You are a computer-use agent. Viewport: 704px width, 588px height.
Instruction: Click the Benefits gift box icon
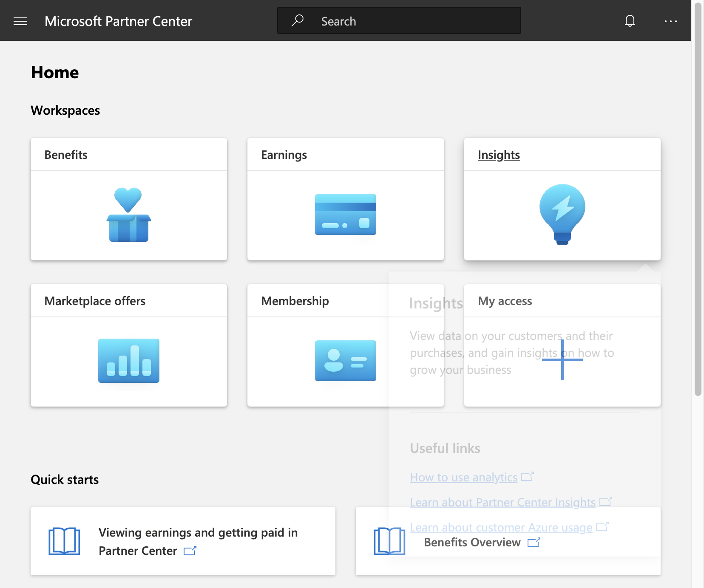pyautogui.click(x=129, y=215)
